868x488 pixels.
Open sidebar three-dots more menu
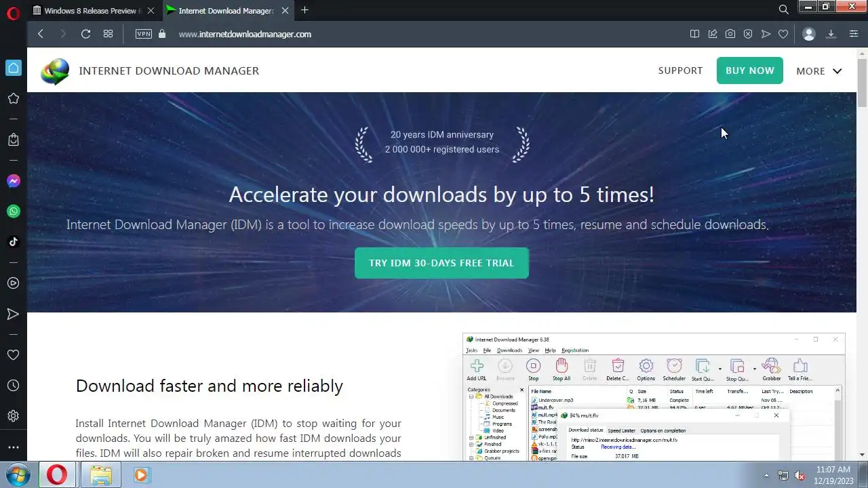[x=13, y=447]
